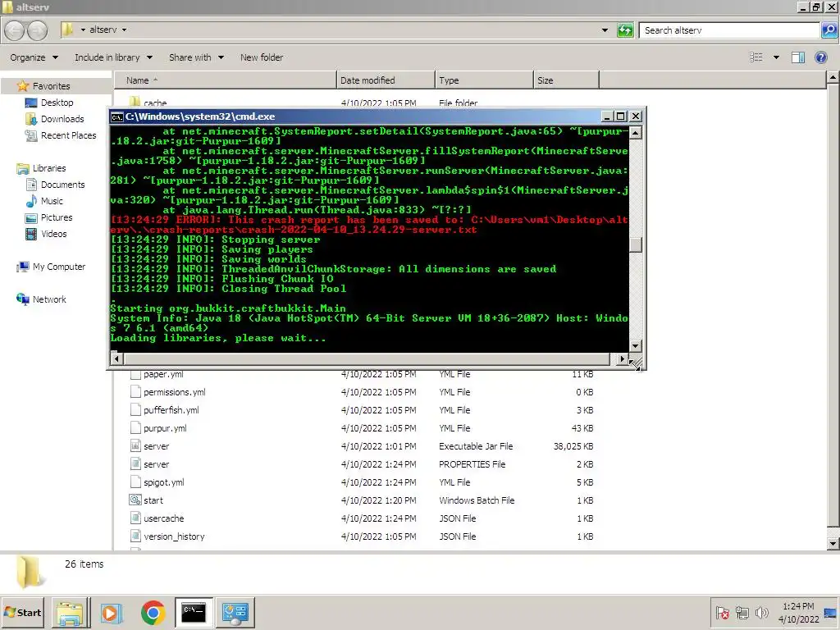Viewport: 840px width, 630px height.
Task: Click the search magnifier icon
Action: click(x=829, y=30)
